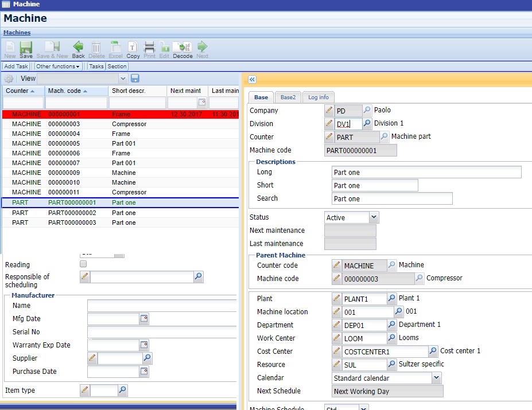532x410 pixels.
Task: Open the Calendar dropdown list
Action: (436, 378)
